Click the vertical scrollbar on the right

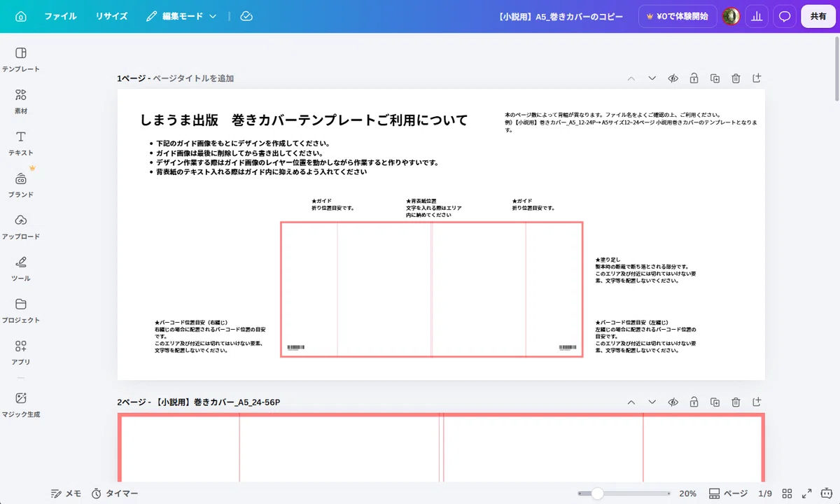click(836, 70)
